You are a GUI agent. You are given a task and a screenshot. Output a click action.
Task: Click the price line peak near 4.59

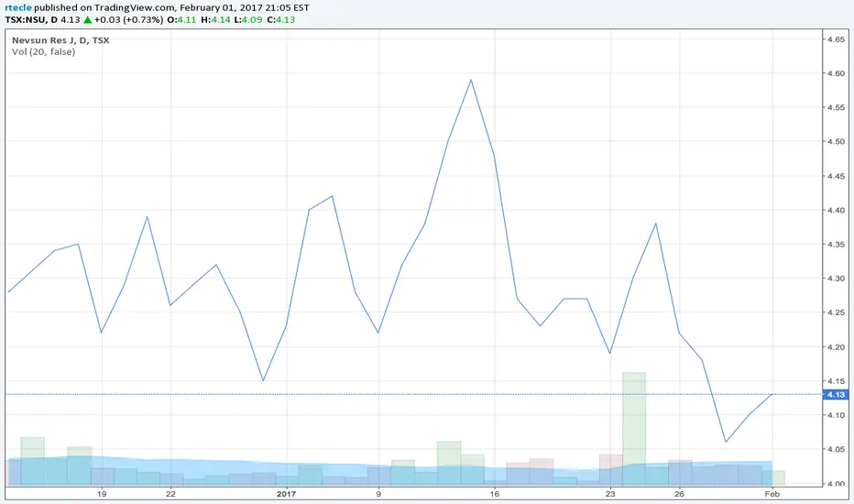pyautogui.click(x=471, y=80)
